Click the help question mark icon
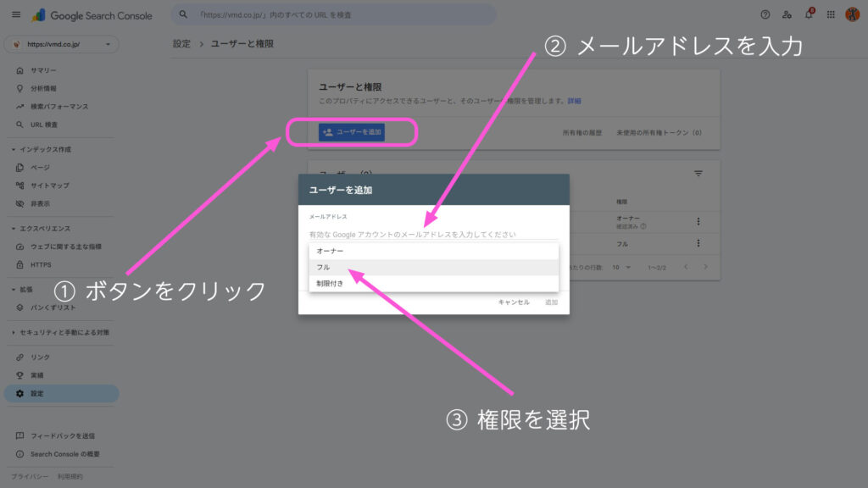The height and width of the screenshot is (488, 868). point(765,13)
